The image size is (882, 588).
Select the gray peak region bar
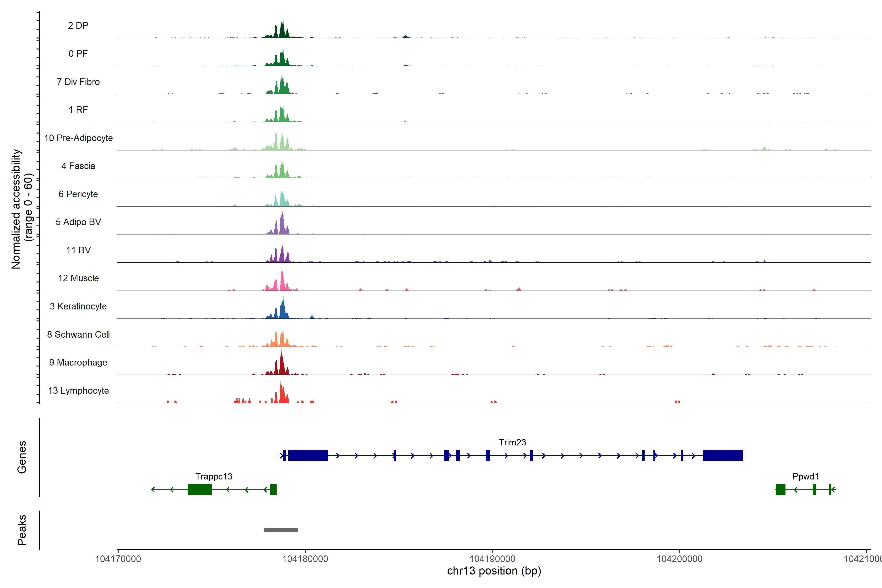(281, 530)
